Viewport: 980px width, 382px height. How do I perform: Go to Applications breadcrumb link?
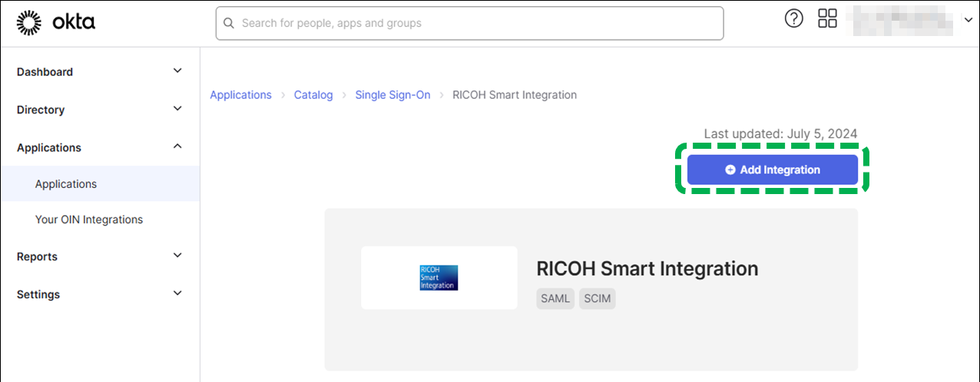tap(240, 95)
